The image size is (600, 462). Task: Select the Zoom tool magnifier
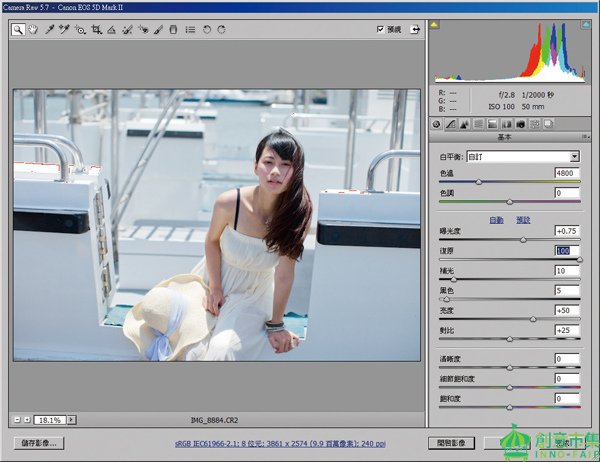(x=18, y=29)
